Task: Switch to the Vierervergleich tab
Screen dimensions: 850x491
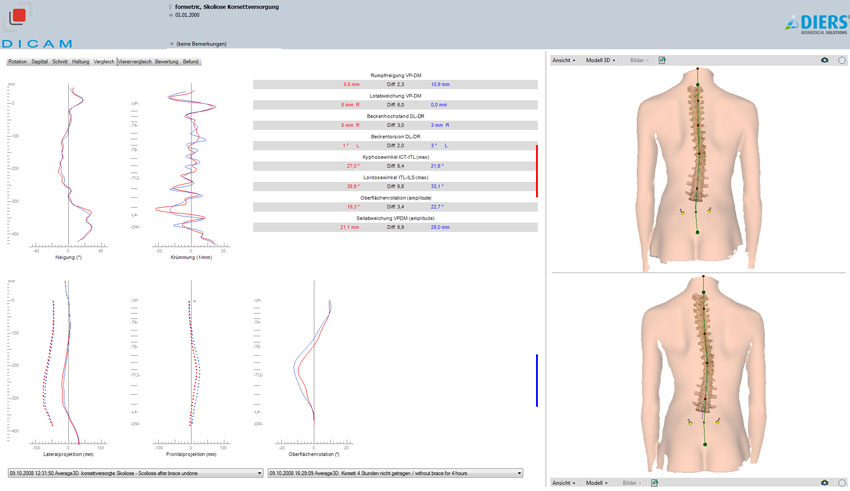Action: 134,62
